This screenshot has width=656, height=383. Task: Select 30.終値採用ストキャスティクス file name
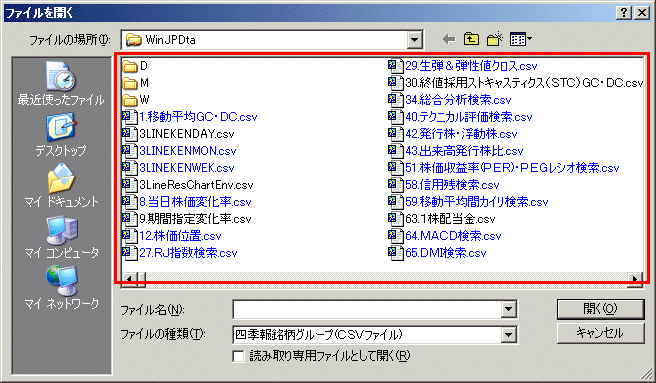[524, 83]
